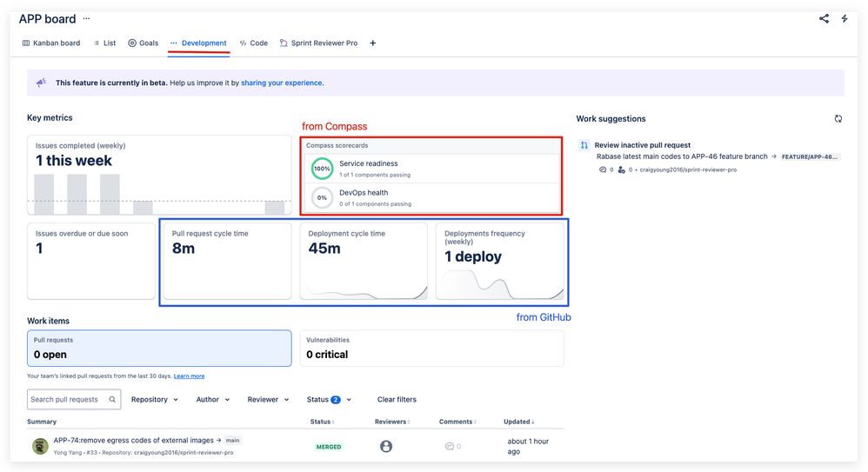Click the DevOps health 0% ring

click(322, 197)
